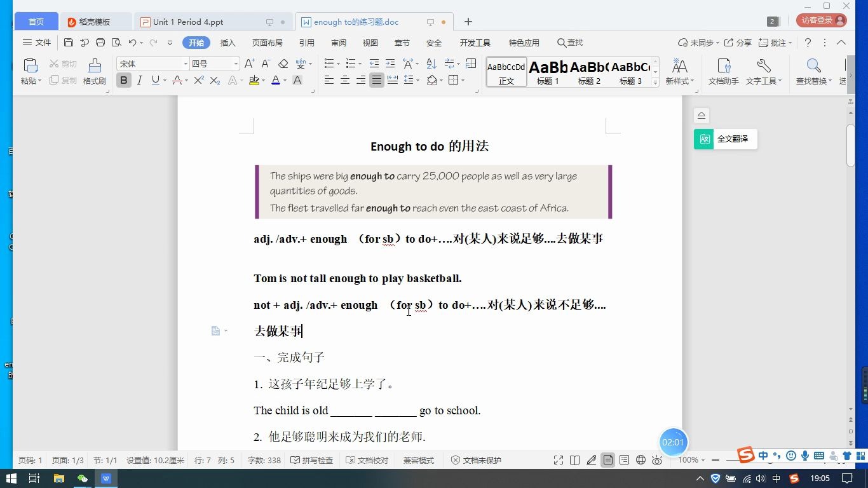868x488 pixels.
Task: Open new document tab with plus button
Action: pos(468,22)
